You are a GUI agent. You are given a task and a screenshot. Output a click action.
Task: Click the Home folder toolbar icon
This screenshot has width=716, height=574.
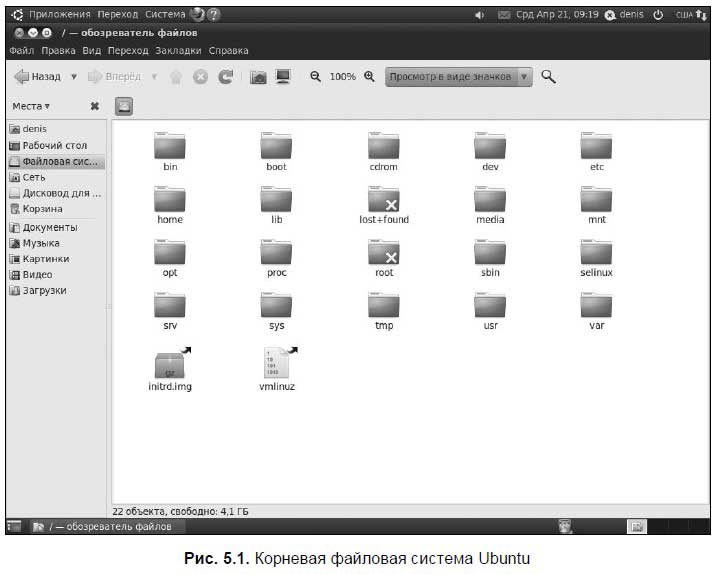point(258,77)
